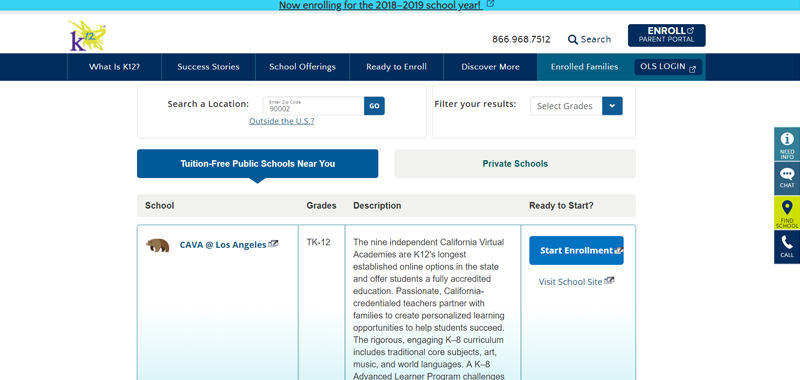
Task: Click the Filter your results label
Action: [475, 104]
